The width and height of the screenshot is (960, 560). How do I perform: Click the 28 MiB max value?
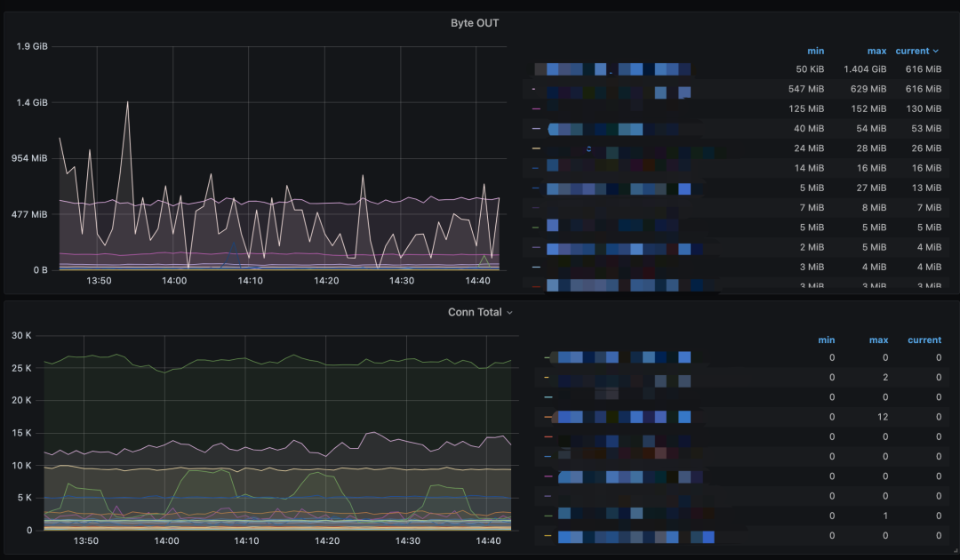pos(871,148)
